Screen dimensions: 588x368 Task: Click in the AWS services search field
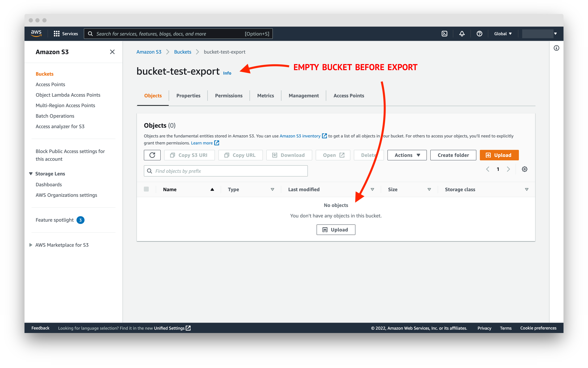click(178, 34)
